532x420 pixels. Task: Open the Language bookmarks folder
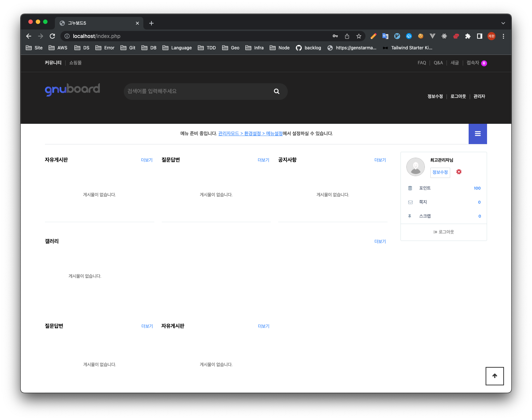(177, 48)
